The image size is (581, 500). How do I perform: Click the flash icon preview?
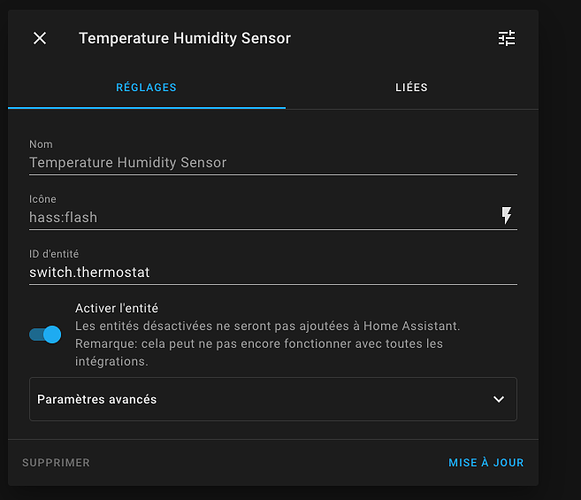[x=507, y=216]
